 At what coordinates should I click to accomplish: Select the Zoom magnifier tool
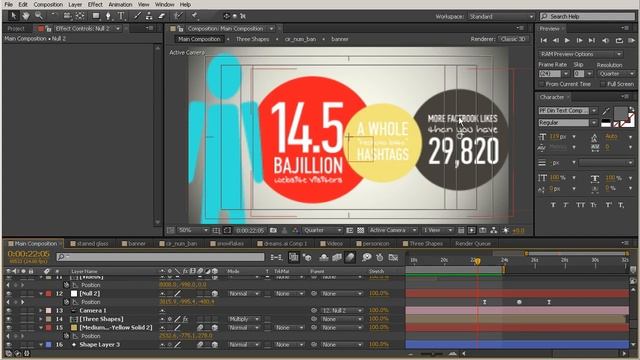[x=39, y=16]
